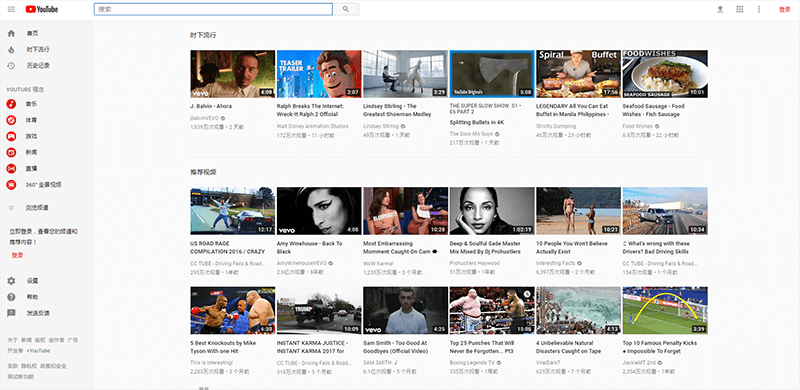
Task: Open Ralph Breaks The Internet teaser thumbnail
Action: (x=319, y=74)
